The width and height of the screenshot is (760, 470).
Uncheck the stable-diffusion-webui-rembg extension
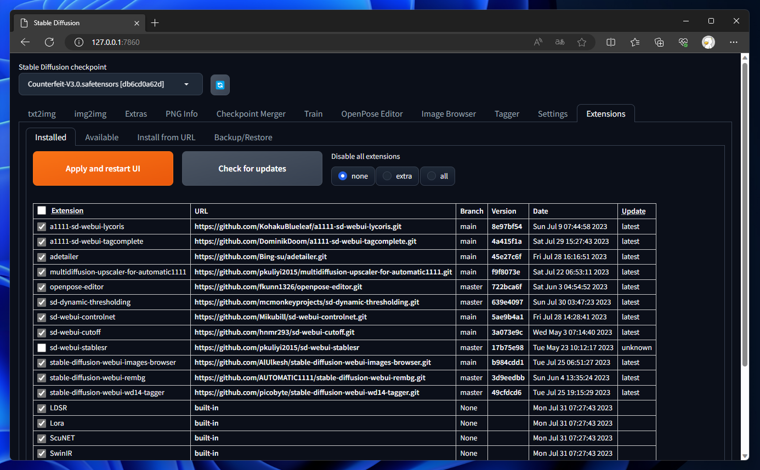42,378
